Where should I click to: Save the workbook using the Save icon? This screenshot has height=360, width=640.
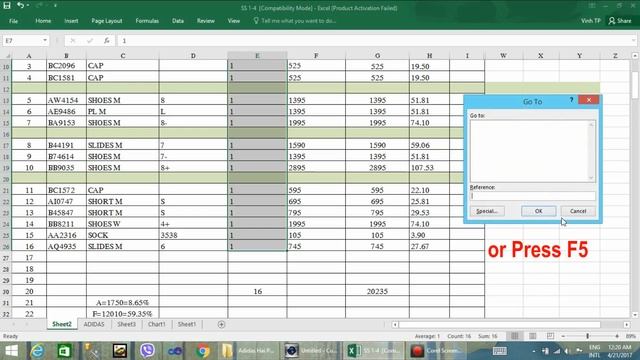7,6
